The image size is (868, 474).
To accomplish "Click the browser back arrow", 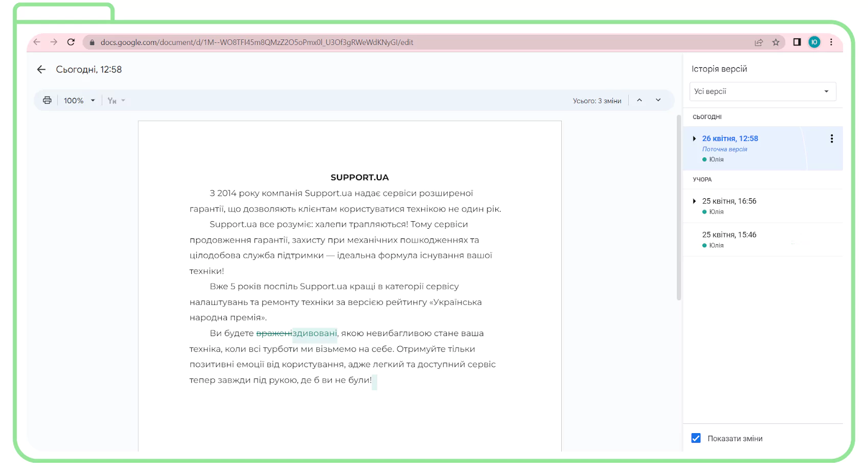I will coord(37,42).
